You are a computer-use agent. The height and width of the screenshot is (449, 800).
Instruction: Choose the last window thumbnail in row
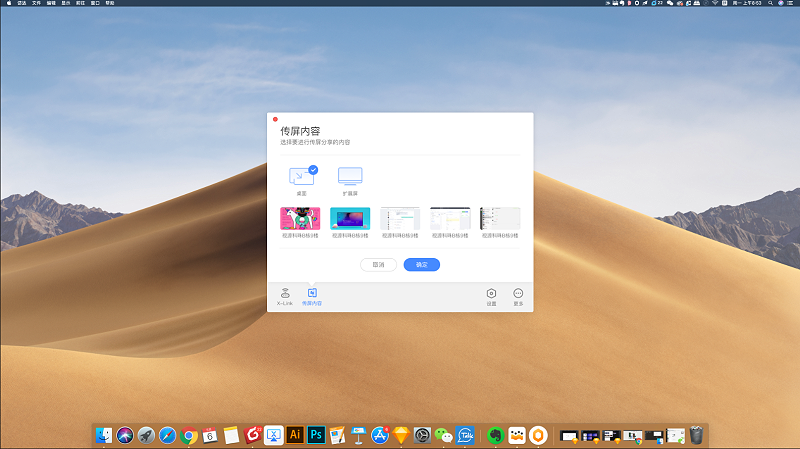(x=500, y=218)
